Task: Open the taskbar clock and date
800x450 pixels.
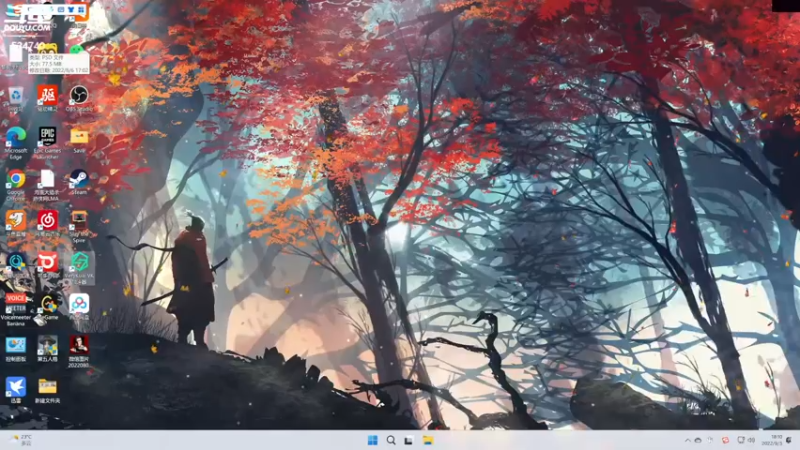Action: (772, 440)
